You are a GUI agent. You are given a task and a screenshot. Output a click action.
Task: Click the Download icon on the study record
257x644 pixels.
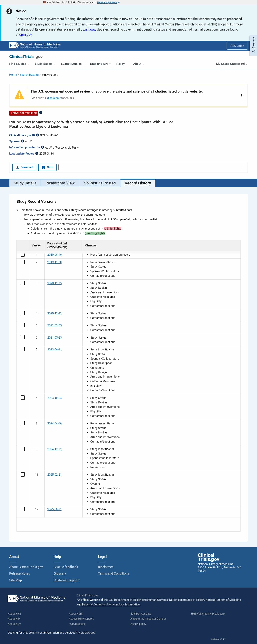tap(17, 167)
